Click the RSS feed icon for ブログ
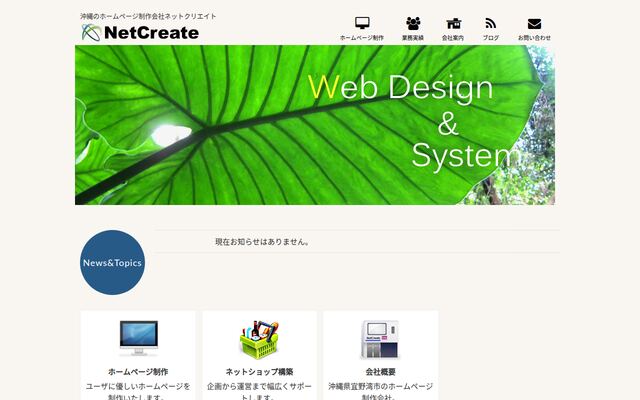The height and width of the screenshot is (400, 640). coord(491,23)
